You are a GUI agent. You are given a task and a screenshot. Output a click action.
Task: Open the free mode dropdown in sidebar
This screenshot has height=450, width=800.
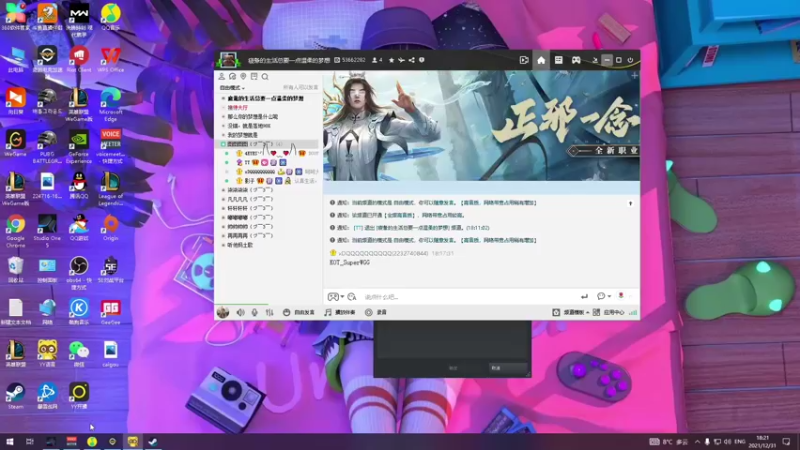[x=232, y=88]
